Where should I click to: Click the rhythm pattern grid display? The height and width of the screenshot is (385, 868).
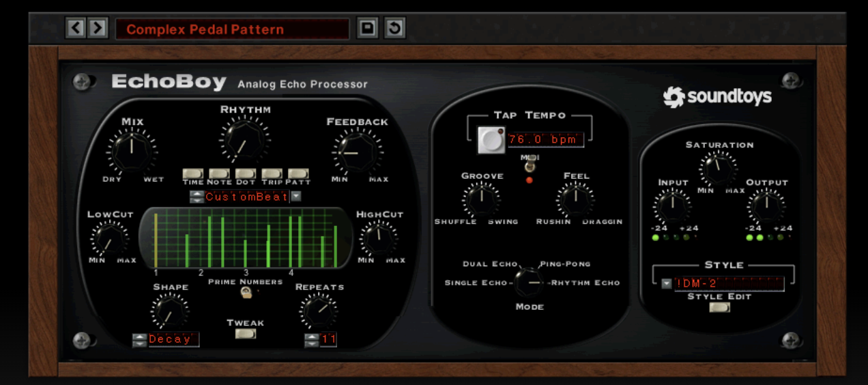pos(246,238)
